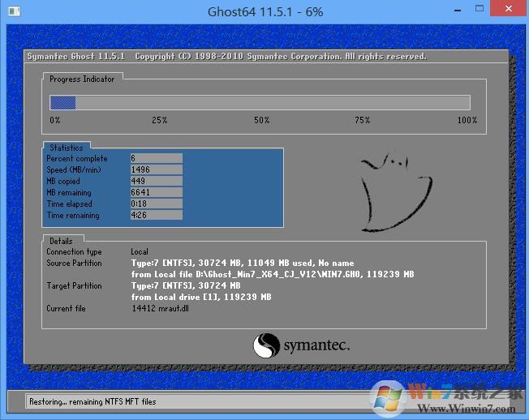Select the Time remaining value field
The height and width of the screenshot is (420, 529).
point(156,216)
